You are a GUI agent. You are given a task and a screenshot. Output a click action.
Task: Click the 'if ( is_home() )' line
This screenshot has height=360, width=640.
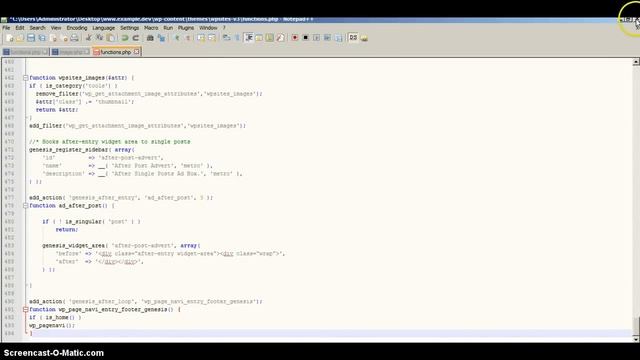click(x=55, y=317)
